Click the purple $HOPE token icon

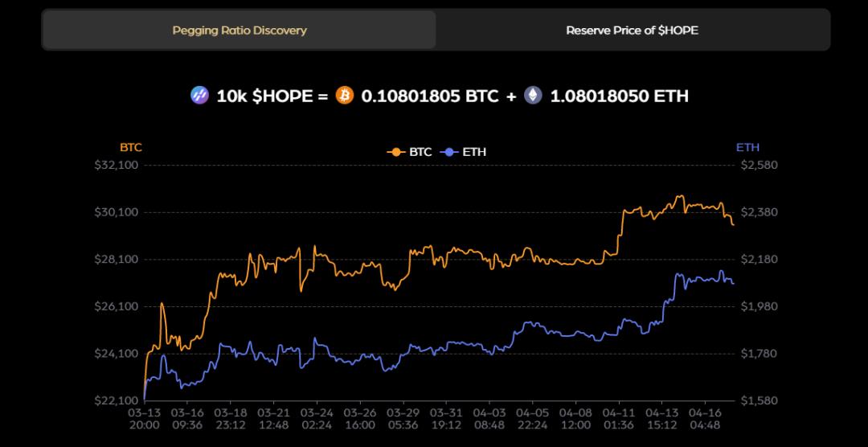(199, 96)
